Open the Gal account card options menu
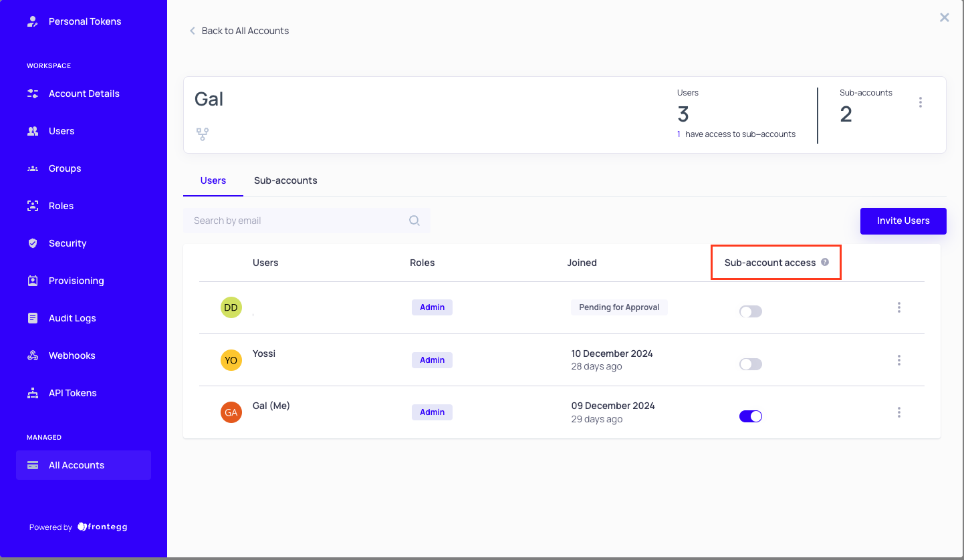The image size is (964, 560). click(x=921, y=102)
